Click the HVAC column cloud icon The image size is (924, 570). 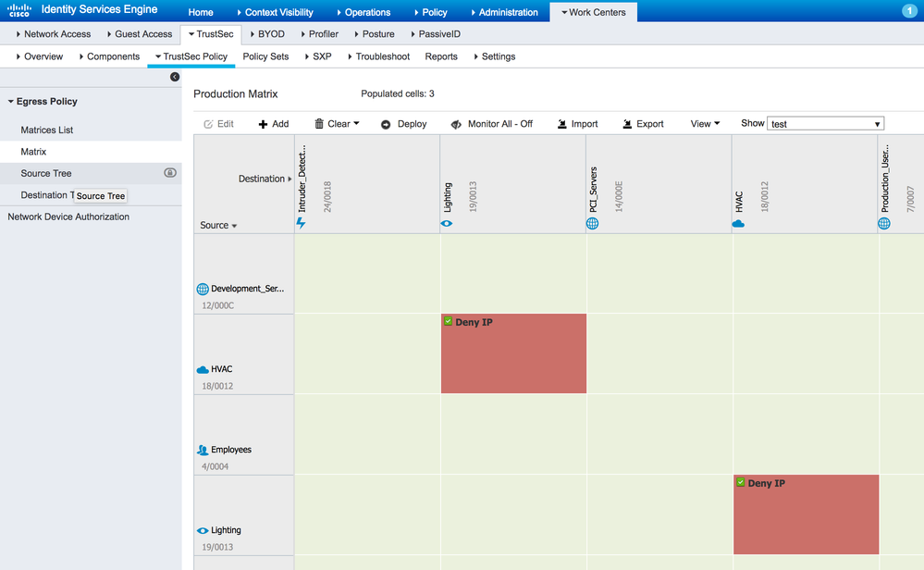tap(738, 223)
